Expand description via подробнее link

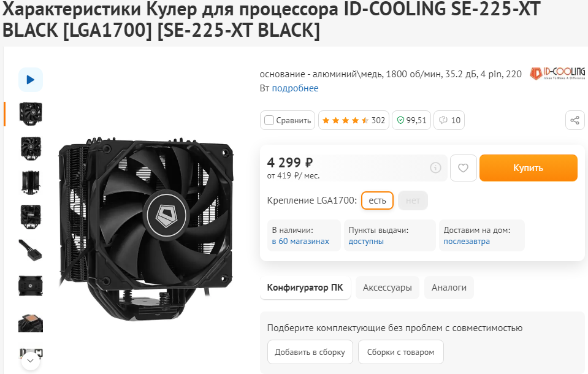(x=295, y=88)
